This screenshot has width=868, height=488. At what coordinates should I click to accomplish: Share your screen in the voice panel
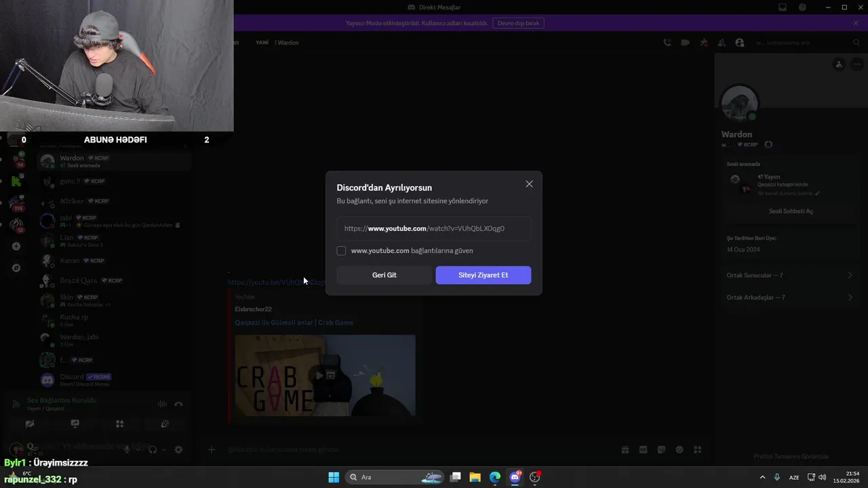tap(75, 424)
